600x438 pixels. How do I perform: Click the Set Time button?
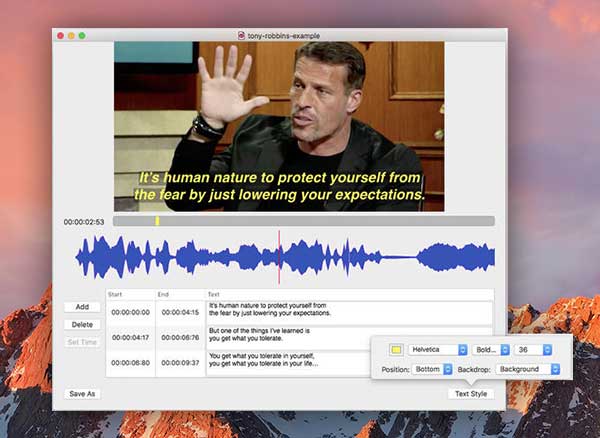click(82, 342)
